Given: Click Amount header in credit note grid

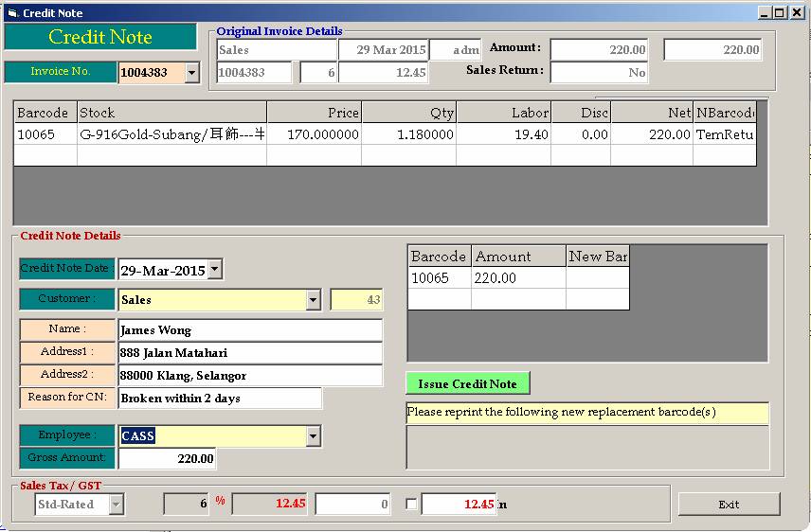Looking at the screenshot, I should 519,256.
